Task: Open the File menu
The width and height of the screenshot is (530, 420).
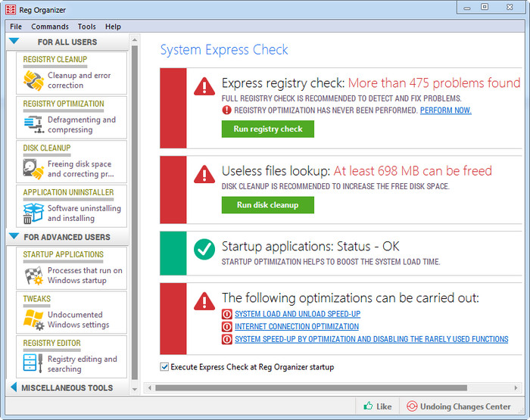Action: (16, 26)
